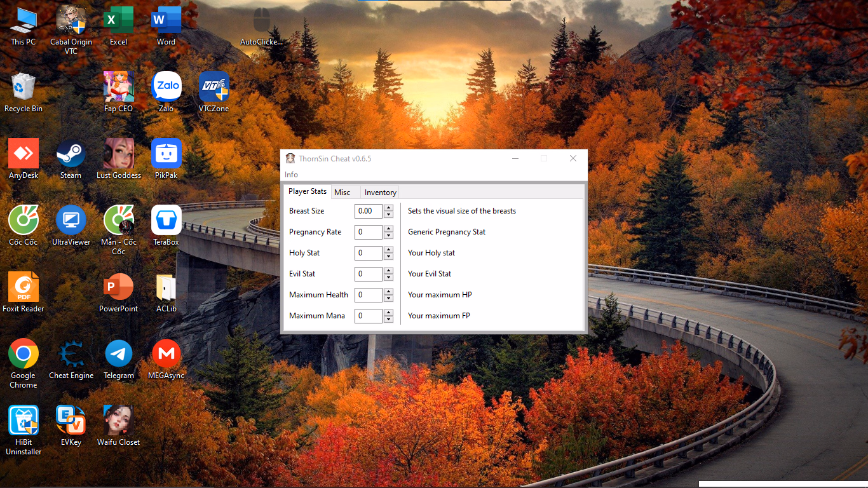This screenshot has height=488, width=868.
Task: Open the Info menu
Action: point(291,175)
